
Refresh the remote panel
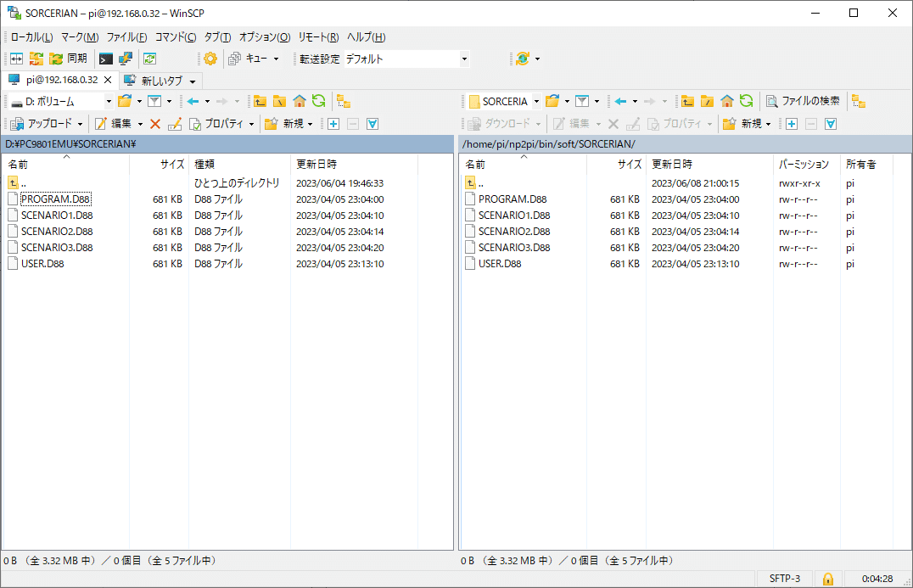point(747,101)
